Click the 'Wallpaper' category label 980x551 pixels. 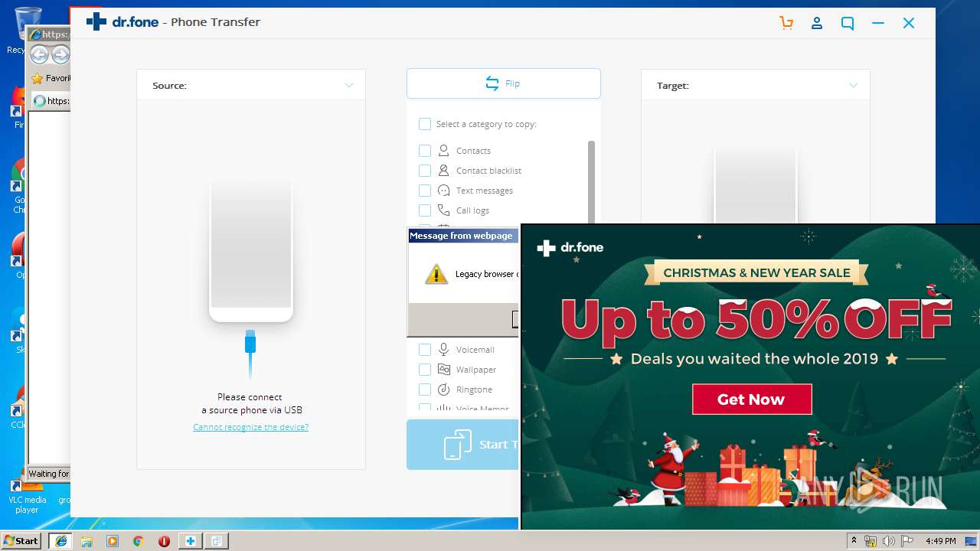(x=476, y=370)
